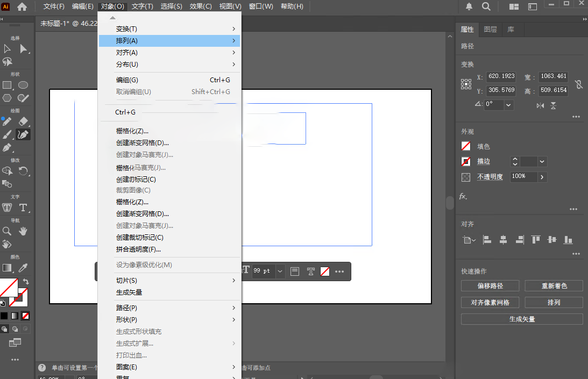Click 重新着色 button
Viewport: 588px width, 379px height.
tap(554, 285)
